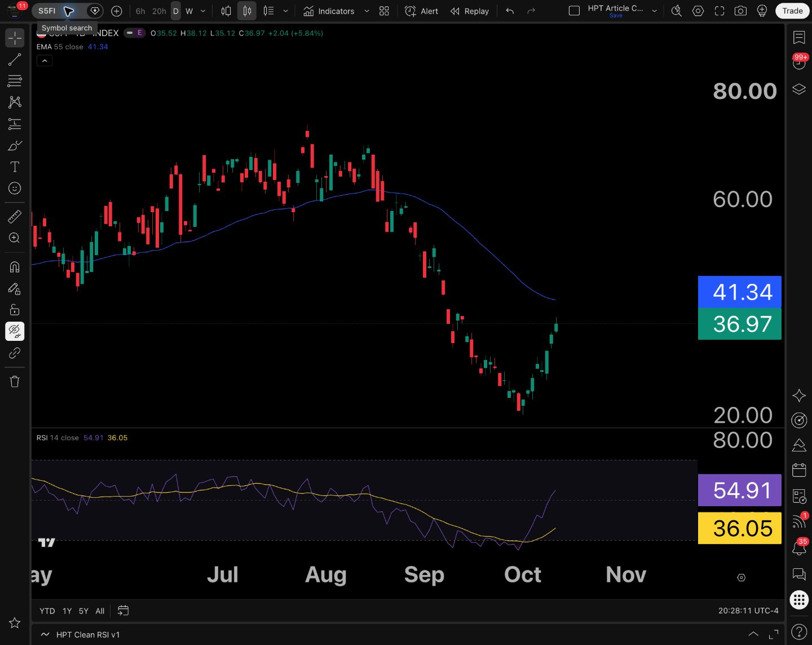Select the YTD date range
812x645 pixels.
pos(47,611)
